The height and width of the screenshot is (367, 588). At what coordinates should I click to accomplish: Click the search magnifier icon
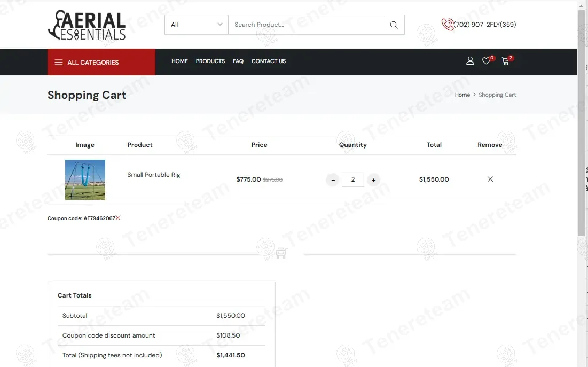coord(394,25)
